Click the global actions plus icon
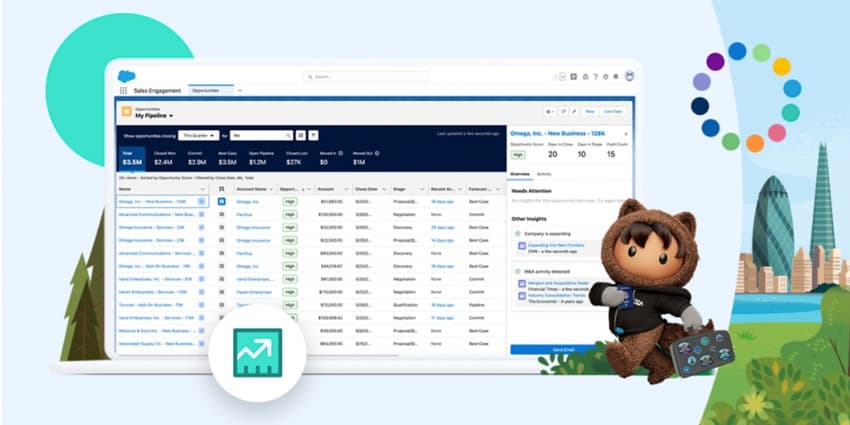The image size is (850, 425). pyautogui.click(x=574, y=76)
